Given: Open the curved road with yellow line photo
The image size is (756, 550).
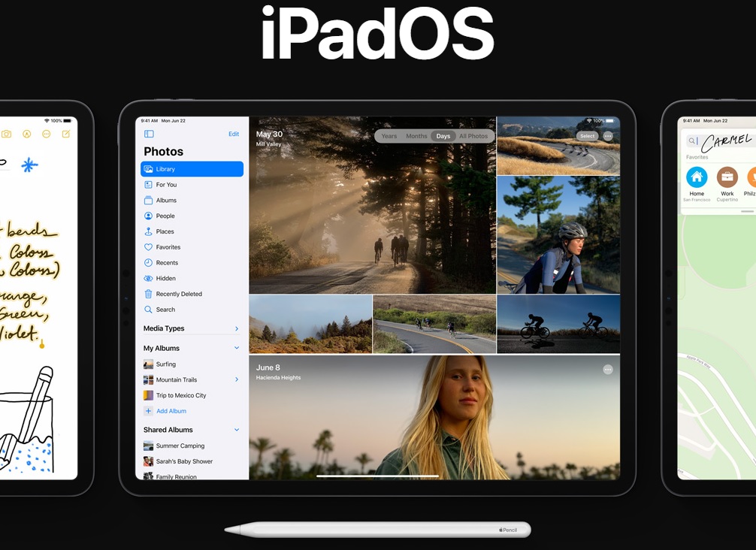Looking at the screenshot, I should pos(434,324).
